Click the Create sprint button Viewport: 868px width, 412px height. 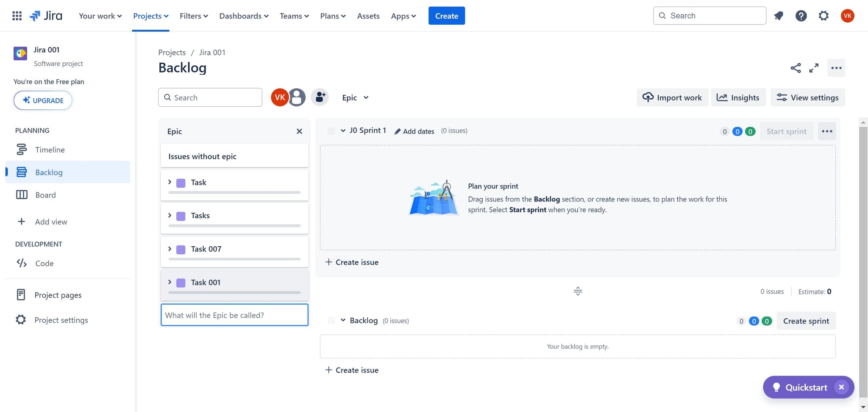tap(806, 321)
